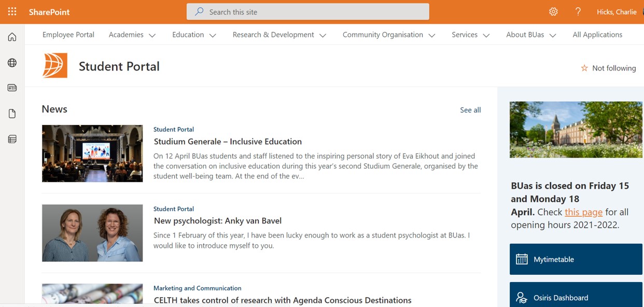Switch to the Employee Portal menu item
The width and height of the screenshot is (644, 307).
68,34
